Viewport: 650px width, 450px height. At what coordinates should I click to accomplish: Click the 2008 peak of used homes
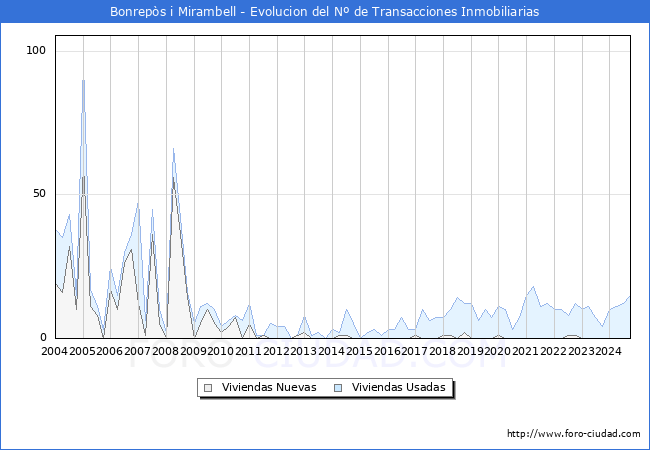pos(173,149)
